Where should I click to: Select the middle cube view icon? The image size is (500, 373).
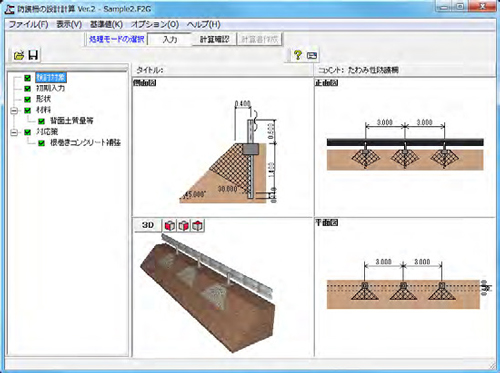pyautogui.click(x=184, y=226)
